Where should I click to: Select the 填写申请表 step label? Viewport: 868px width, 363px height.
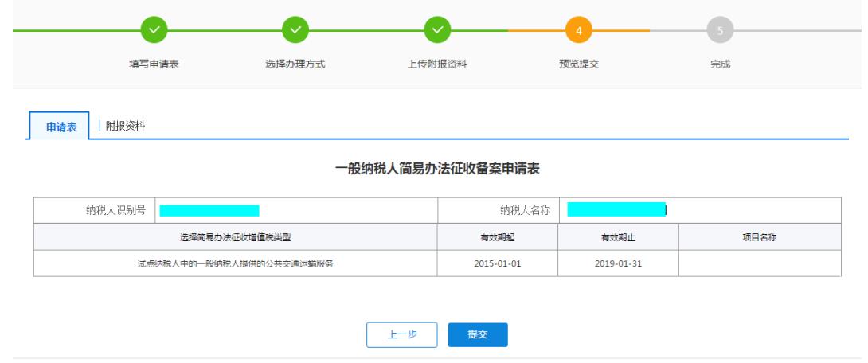pyautogui.click(x=154, y=64)
